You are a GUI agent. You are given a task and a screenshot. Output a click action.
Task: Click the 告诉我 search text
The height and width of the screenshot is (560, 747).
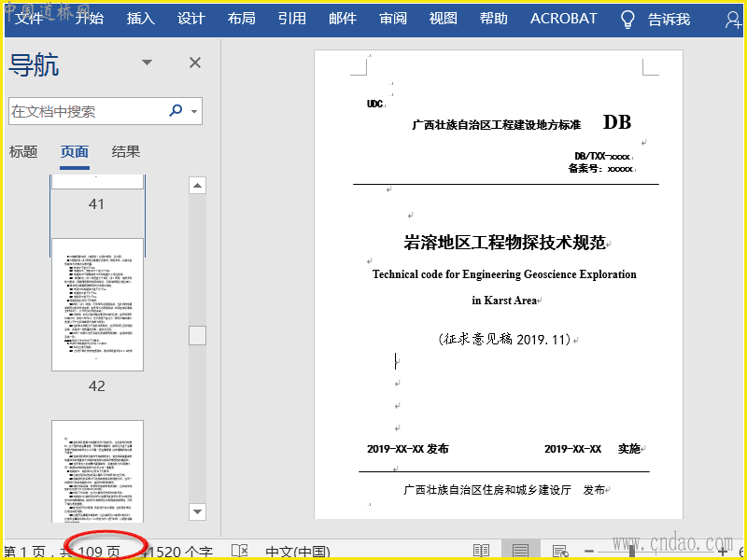pos(669,19)
